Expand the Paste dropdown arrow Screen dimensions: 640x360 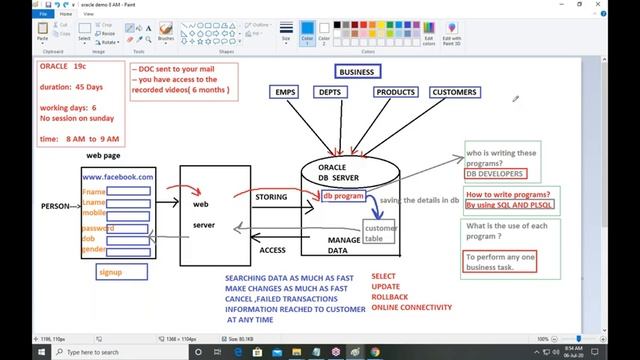[42, 42]
